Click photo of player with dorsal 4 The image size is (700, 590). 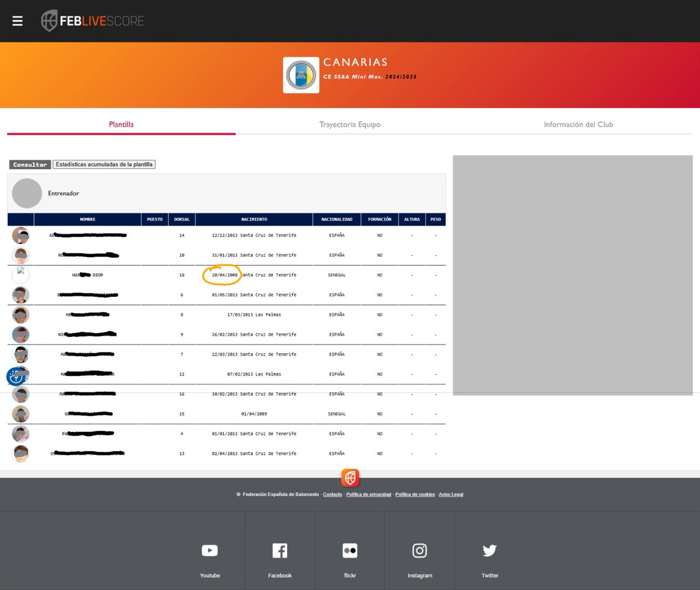point(21,434)
